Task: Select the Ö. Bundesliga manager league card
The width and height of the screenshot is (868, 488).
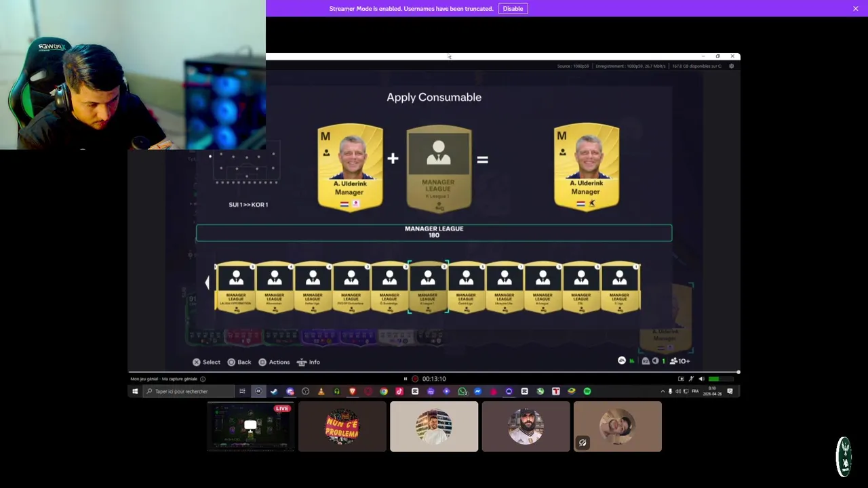Action: coord(389,287)
